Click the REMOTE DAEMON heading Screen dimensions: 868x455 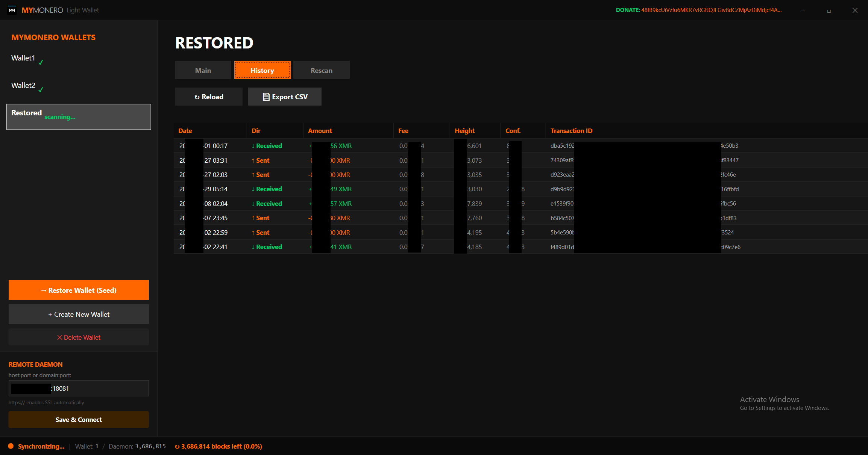(36, 364)
